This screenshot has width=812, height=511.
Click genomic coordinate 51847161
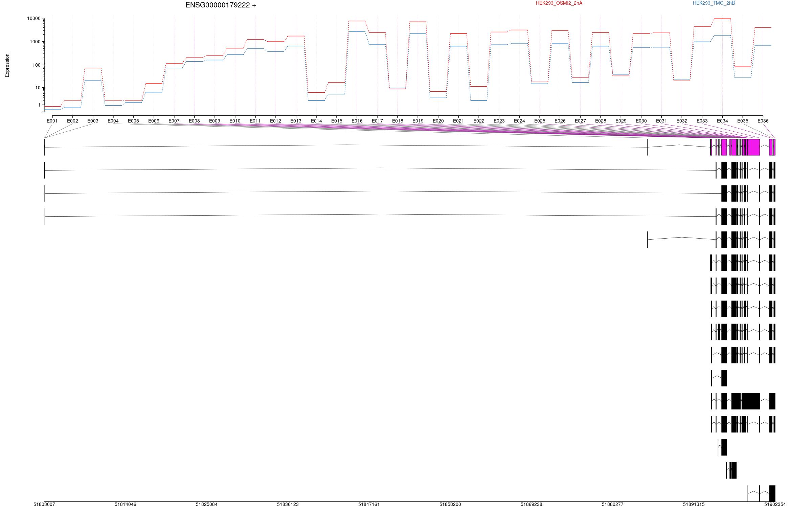pyautogui.click(x=369, y=504)
